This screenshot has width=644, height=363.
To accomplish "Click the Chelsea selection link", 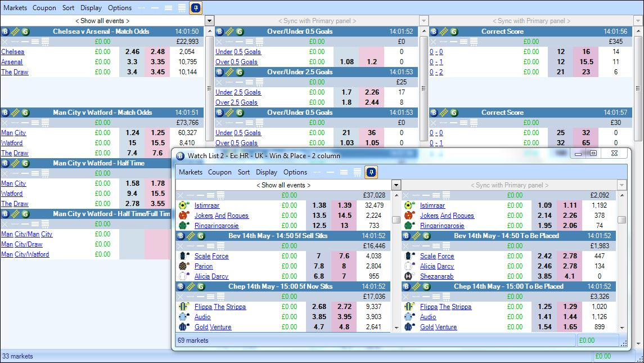I will click(x=13, y=52).
